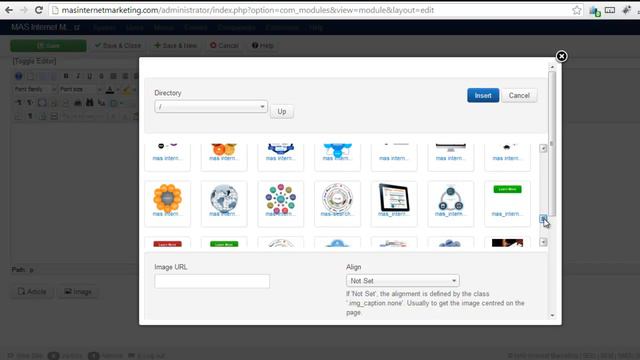Viewport: 640px width, 360px height.
Task: Click the Image button below editor
Action: click(78, 292)
